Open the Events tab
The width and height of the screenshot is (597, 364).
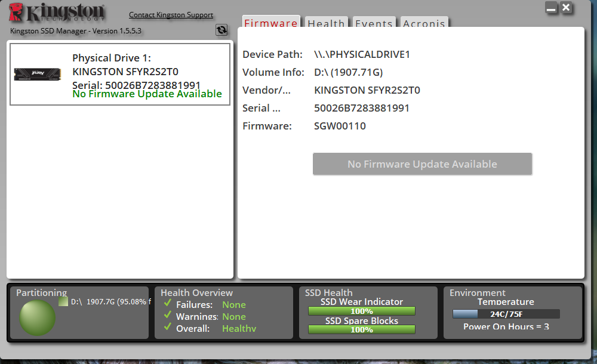pos(374,23)
